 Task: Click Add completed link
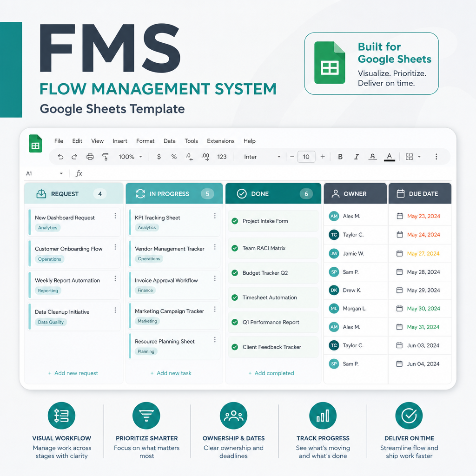click(271, 373)
